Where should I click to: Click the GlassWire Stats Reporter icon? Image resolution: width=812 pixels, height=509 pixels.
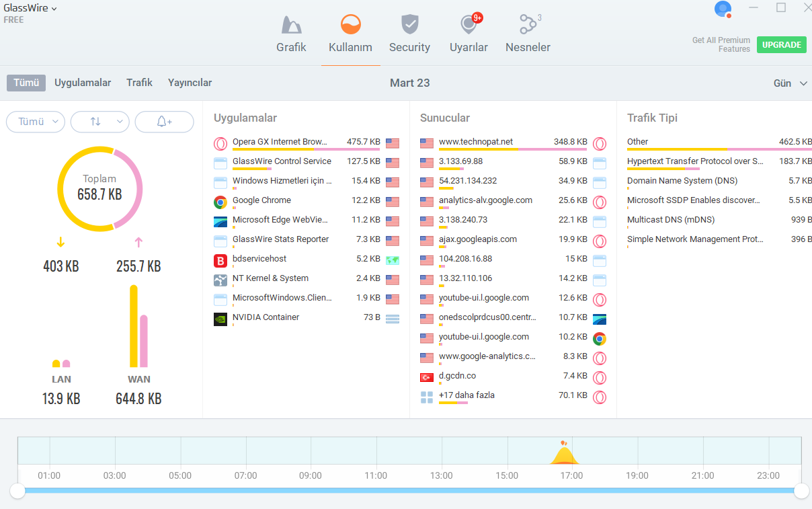coord(220,241)
